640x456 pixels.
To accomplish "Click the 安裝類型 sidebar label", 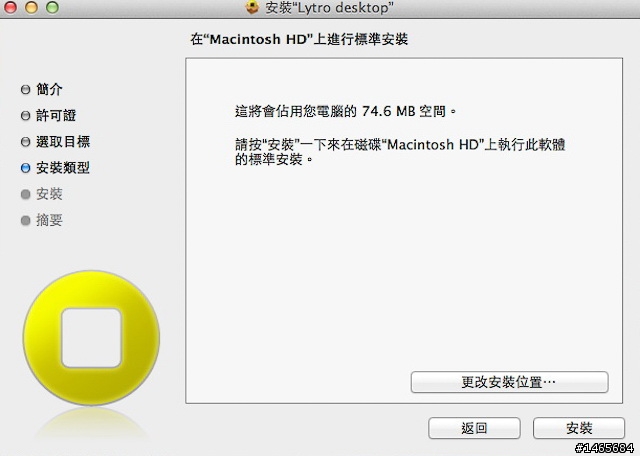I will (63, 167).
